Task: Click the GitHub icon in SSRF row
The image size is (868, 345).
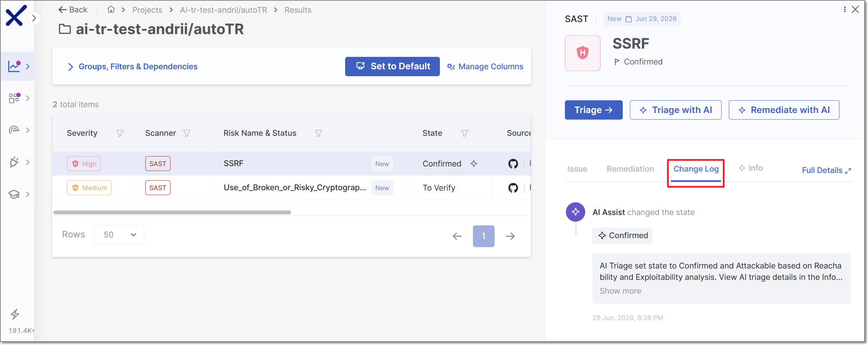Action: click(x=513, y=164)
